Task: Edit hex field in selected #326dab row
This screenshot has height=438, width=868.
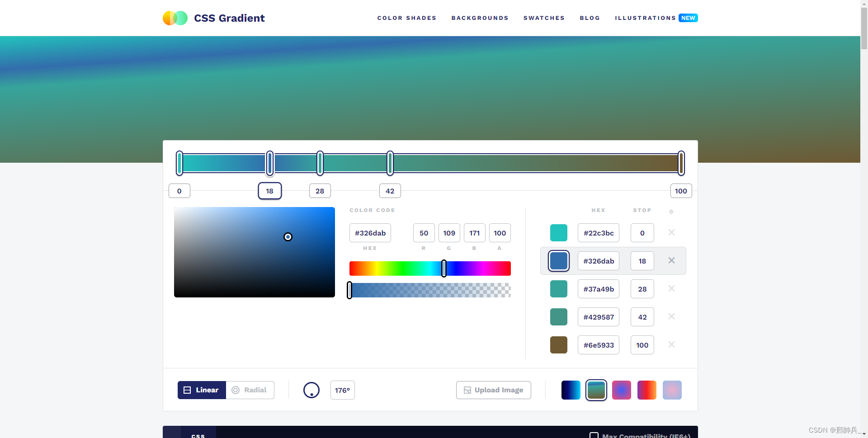Action: (x=599, y=261)
